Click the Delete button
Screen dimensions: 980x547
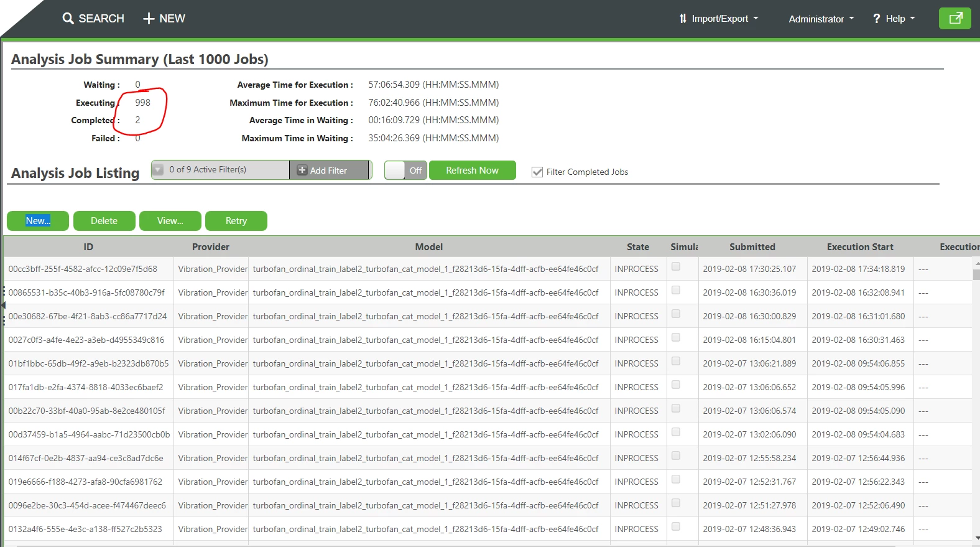pyautogui.click(x=104, y=221)
